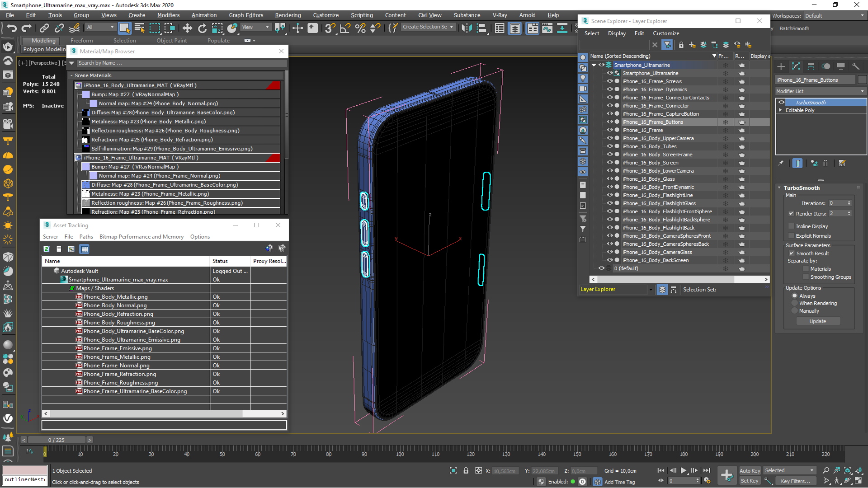The image size is (868, 488).
Task: Check Separate by Smoothing Groups
Action: coord(806,277)
